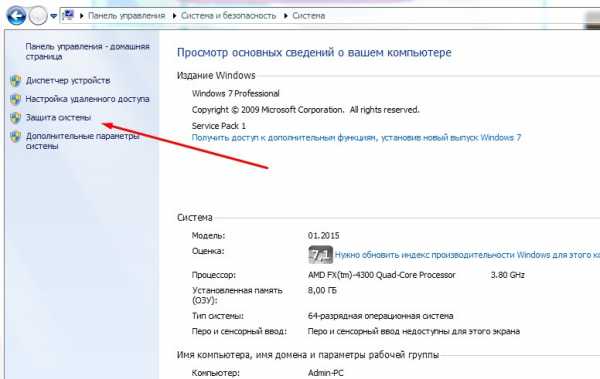The width and height of the screenshot is (600, 379).
Task: Click the Тип системы: label
Action: tap(218, 316)
